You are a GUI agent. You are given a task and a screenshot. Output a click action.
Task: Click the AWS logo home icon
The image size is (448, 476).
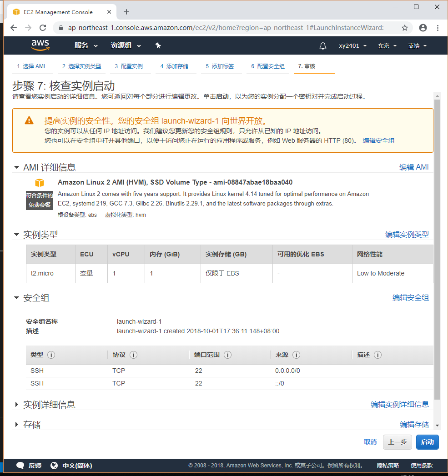tap(40, 45)
